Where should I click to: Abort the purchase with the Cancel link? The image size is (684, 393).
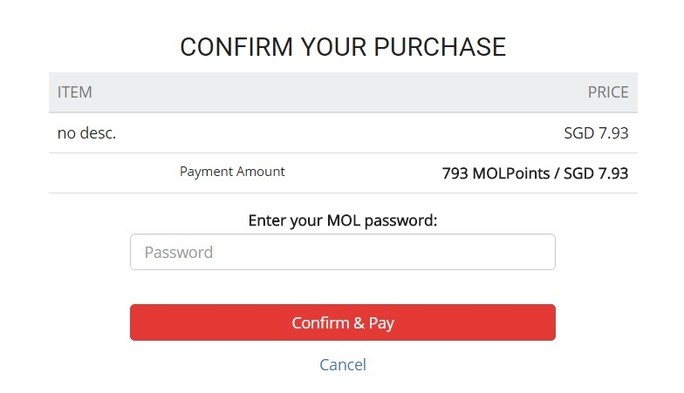[x=342, y=365]
